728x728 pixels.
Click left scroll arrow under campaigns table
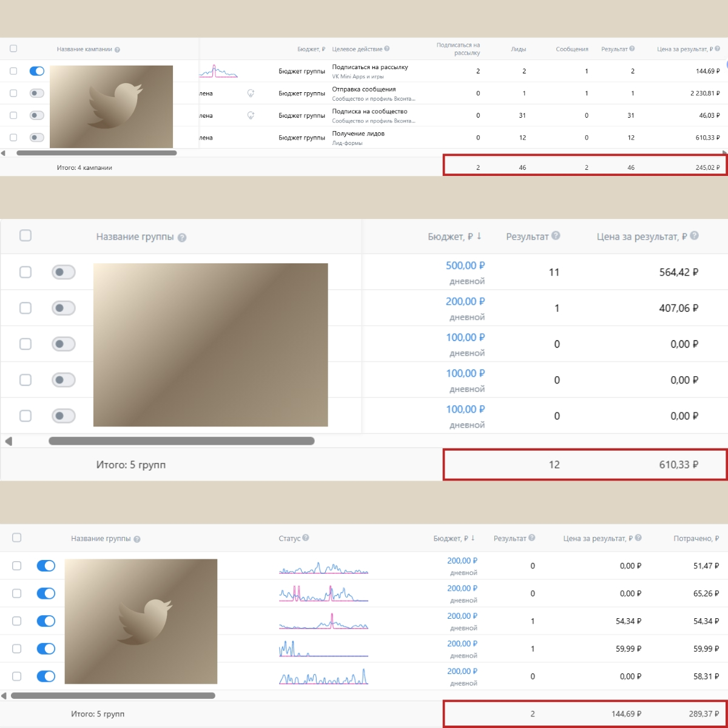click(4, 153)
